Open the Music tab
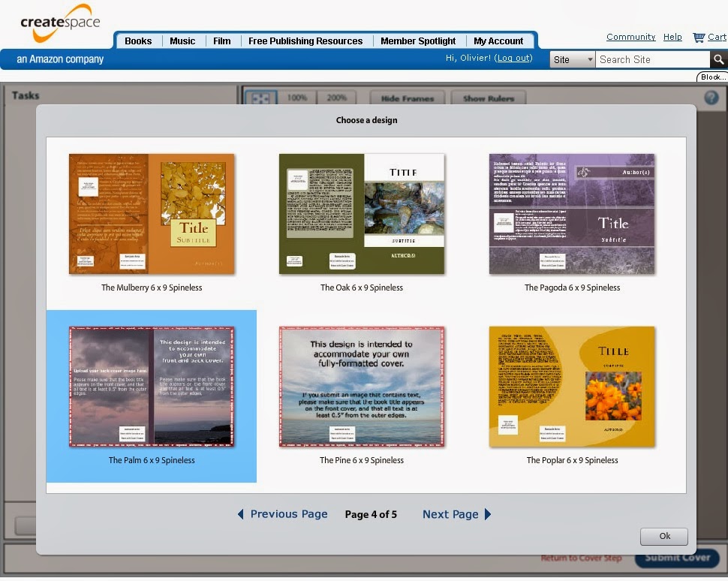The image size is (728, 581). (182, 41)
